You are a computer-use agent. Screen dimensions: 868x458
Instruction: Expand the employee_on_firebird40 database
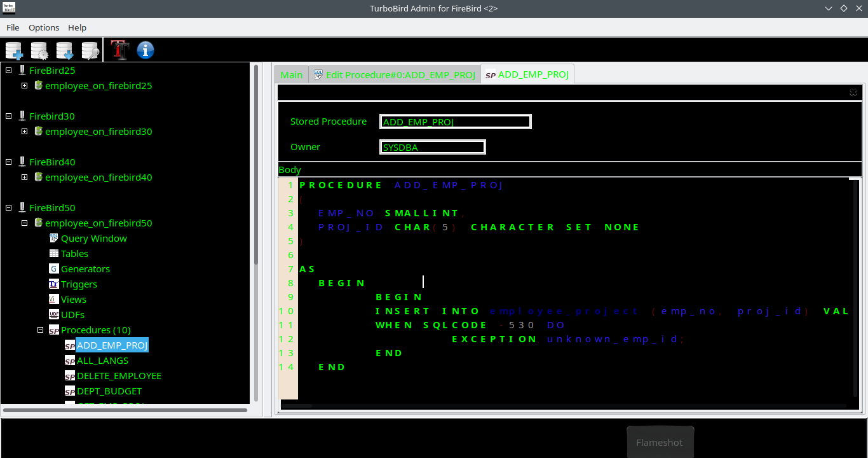pyautogui.click(x=24, y=177)
